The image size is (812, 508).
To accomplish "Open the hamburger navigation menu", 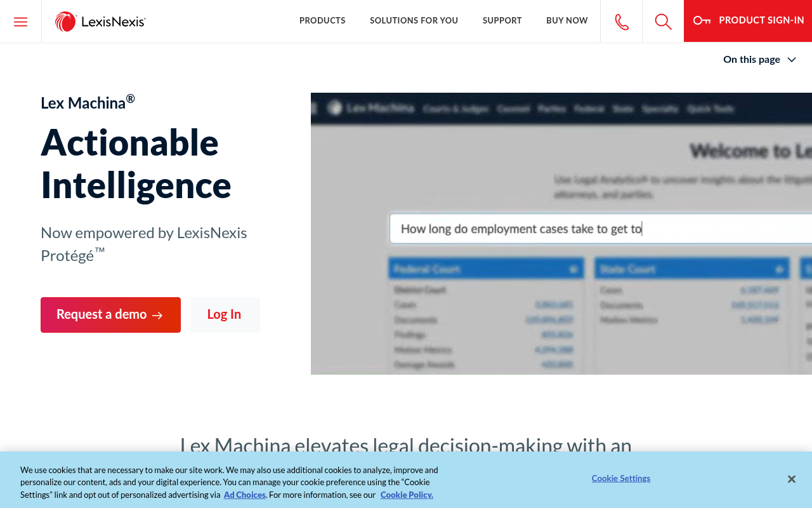I will pyautogui.click(x=20, y=20).
